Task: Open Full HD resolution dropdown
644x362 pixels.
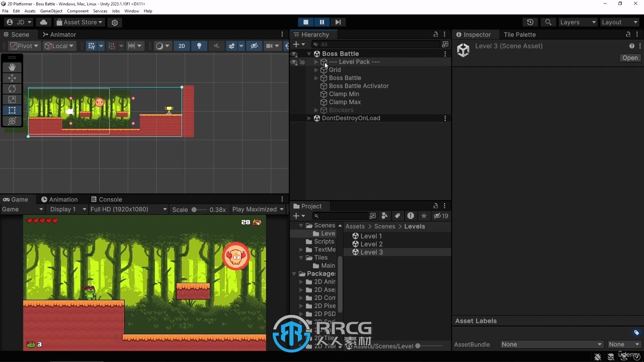Action: pyautogui.click(x=129, y=210)
